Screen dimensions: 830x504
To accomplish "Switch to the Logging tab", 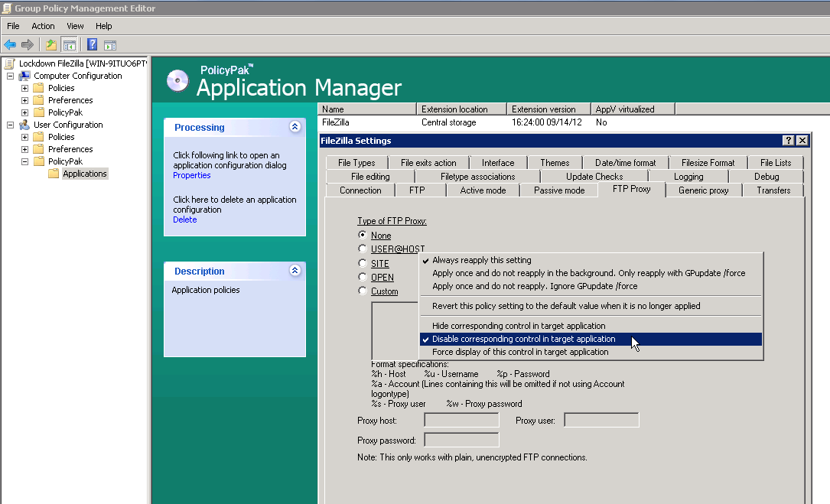I will (x=688, y=177).
